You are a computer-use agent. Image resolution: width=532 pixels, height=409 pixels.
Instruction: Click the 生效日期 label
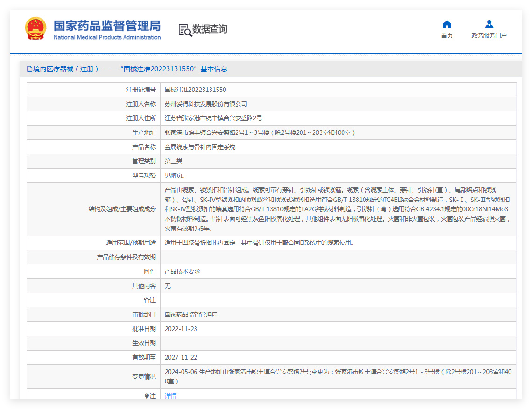144,343
